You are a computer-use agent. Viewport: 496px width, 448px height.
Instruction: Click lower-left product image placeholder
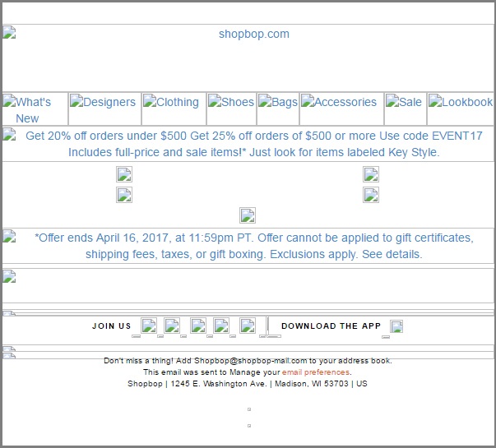pyautogui.click(x=124, y=195)
